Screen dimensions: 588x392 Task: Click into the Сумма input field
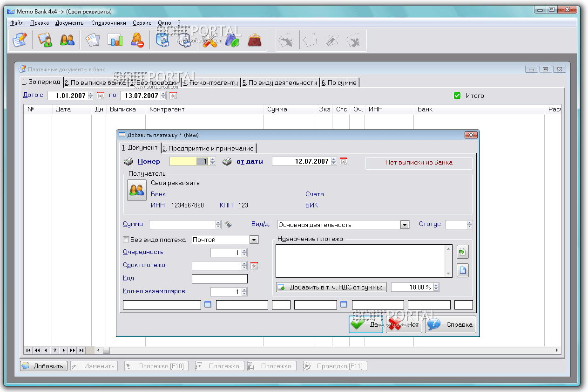click(x=182, y=225)
